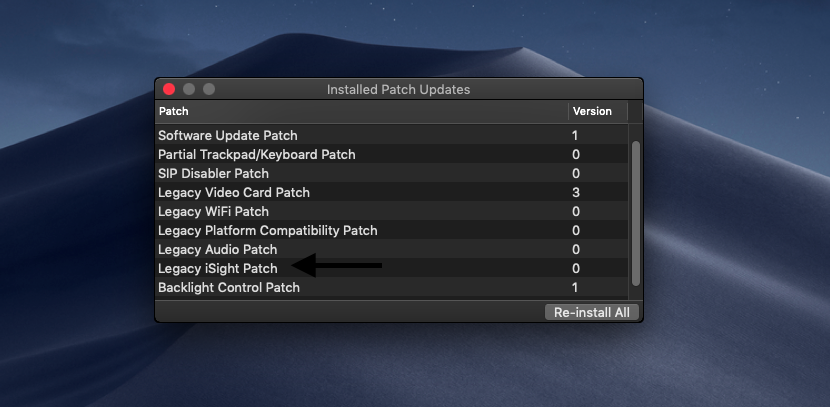Click version 0 of Legacy WiFi Patch
This screenshot has height=407, width=830.
(575, 212)
